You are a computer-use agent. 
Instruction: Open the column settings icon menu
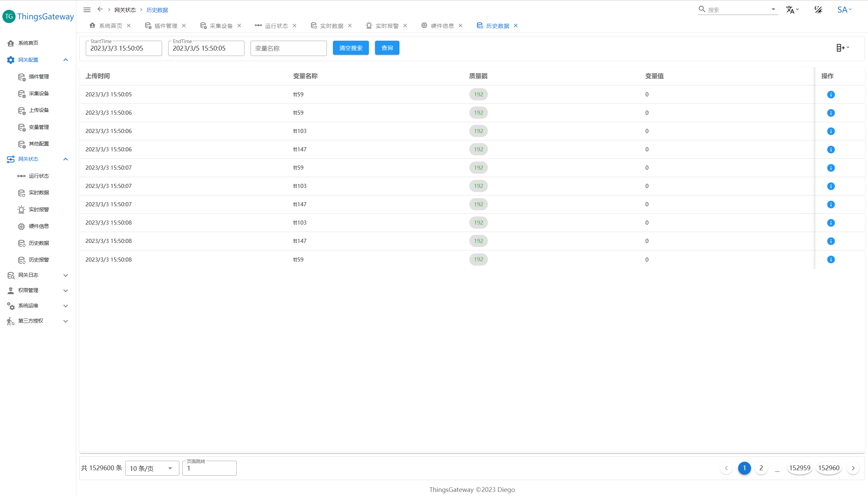[x=843, y=48]
